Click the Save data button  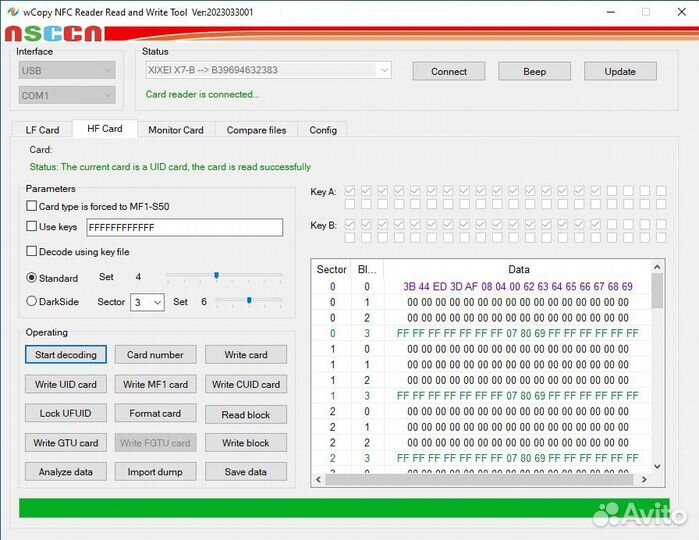point(245,472)
